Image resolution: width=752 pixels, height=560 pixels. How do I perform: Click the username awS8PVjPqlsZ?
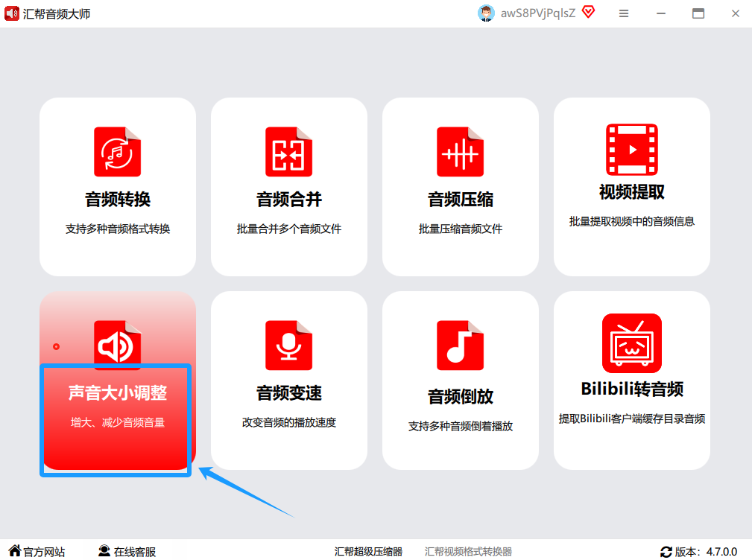[537, 13]
